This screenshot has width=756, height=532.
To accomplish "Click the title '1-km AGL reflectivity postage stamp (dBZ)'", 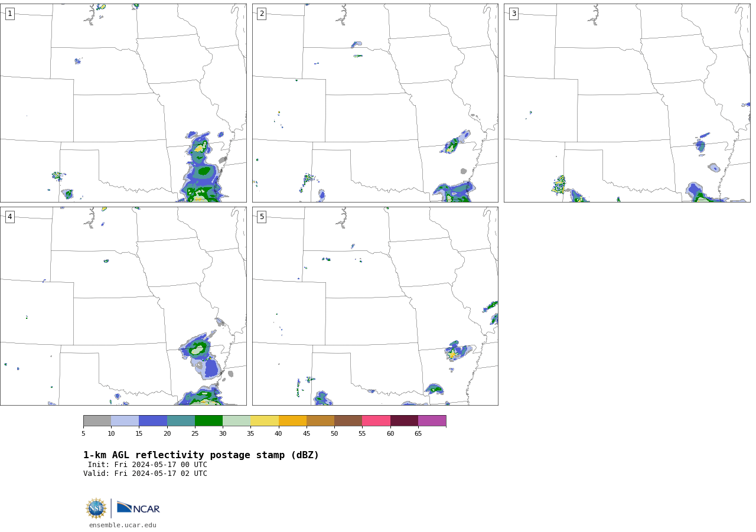I will (201, 455).
